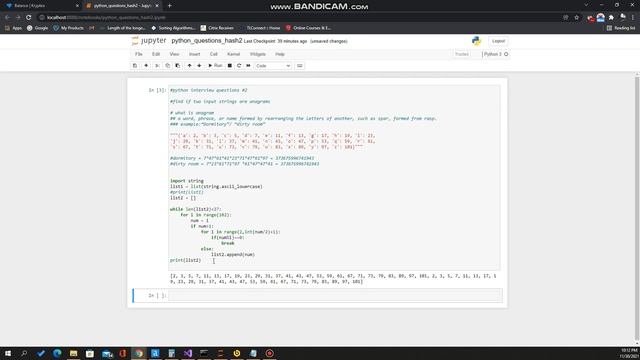Go forward in the browser
This screenshot has width=640, height=360.
coord(18,18)
